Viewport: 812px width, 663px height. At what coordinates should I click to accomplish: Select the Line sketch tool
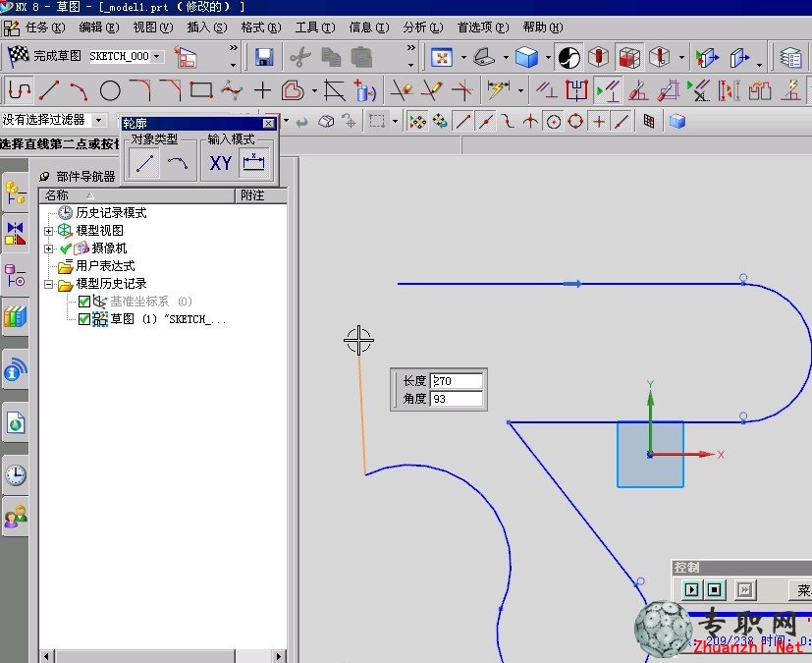point(49,90)
